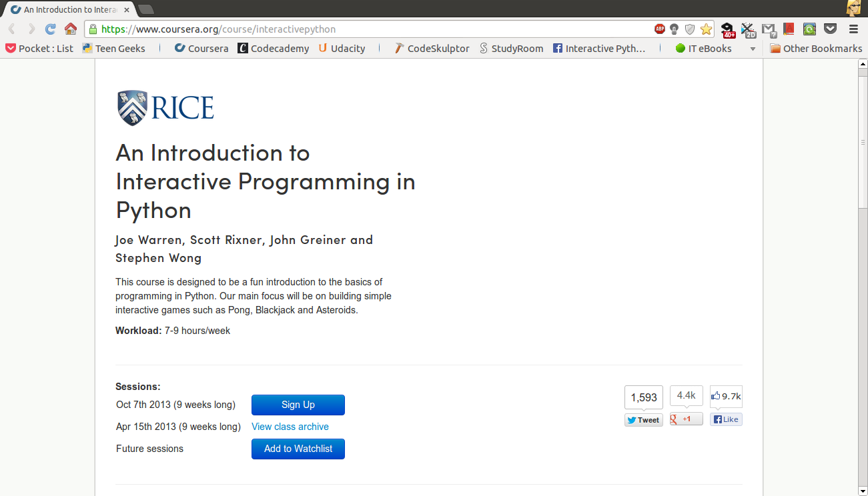Click the scrollbar down arrow
Screen dimensions: 868x496
click(x=862, y=491)
